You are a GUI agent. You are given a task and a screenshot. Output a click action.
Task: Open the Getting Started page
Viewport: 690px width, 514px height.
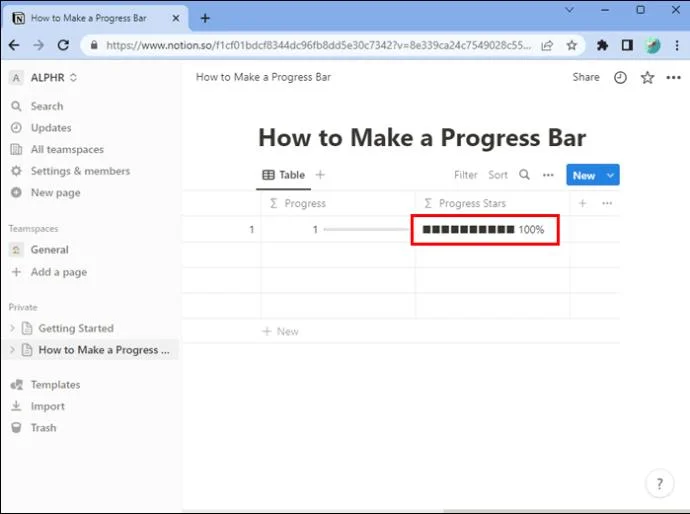coord(76,328)
